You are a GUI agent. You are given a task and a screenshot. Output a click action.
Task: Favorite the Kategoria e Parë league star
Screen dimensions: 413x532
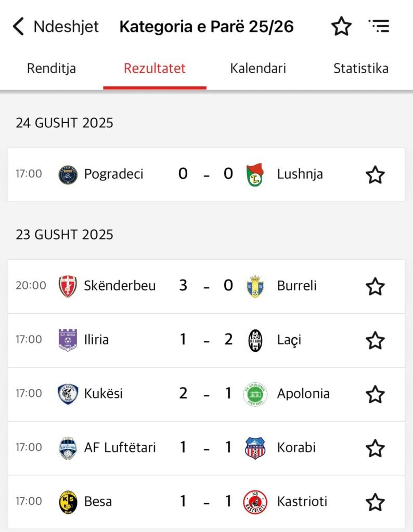click(341, 26)
